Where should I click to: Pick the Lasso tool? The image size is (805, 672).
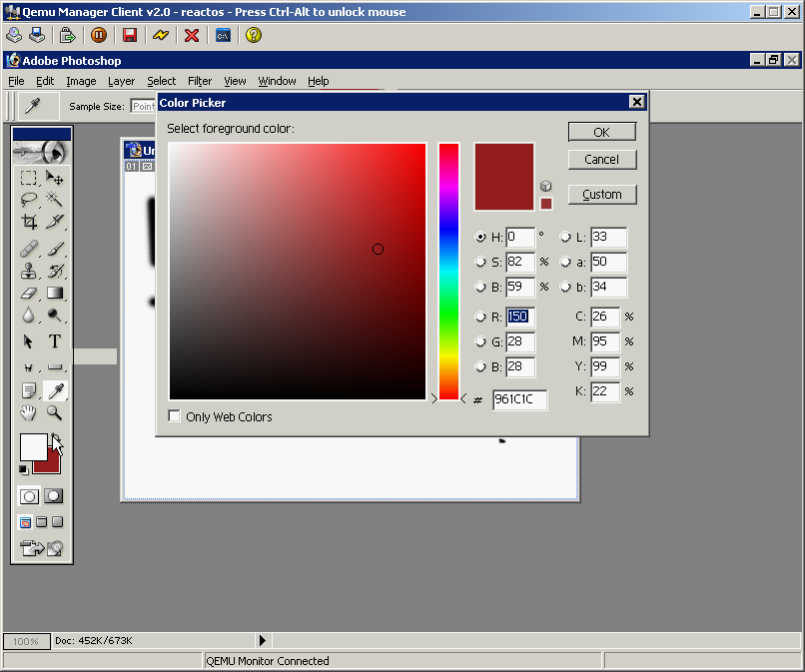click(29, 200)
